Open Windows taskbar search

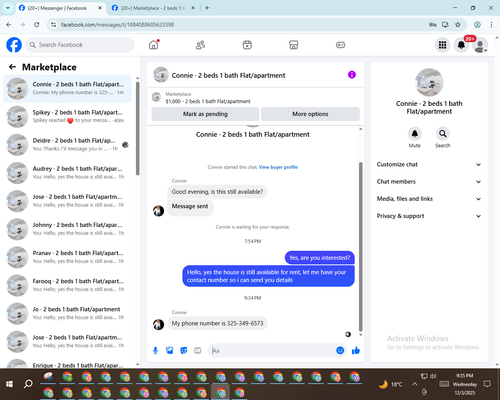tap(28, 384)
